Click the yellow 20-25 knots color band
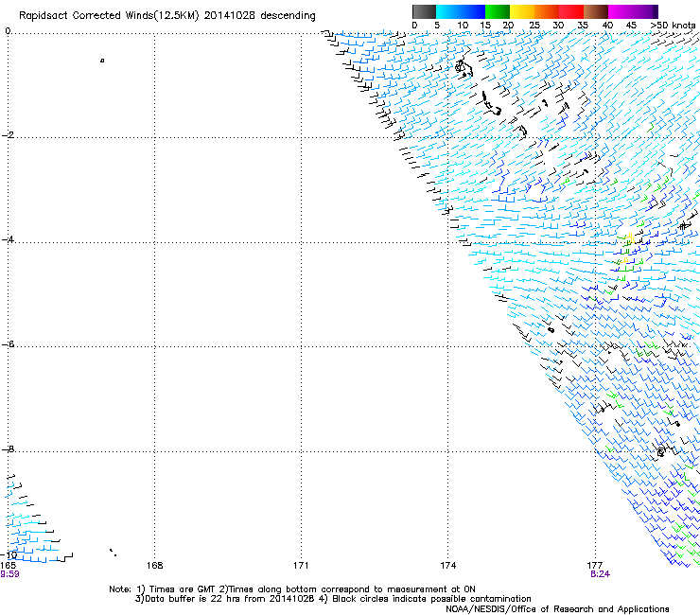700x615 pixels. pos(522,11)
